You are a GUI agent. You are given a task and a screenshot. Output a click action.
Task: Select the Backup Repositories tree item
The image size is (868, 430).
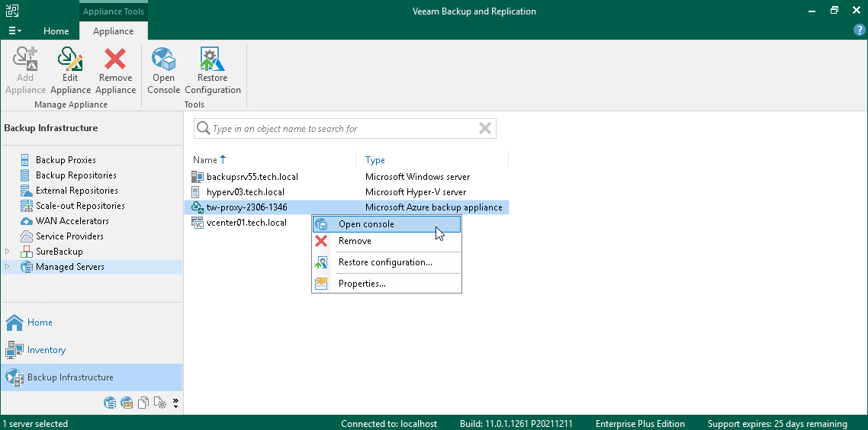(x=76, y=175)
